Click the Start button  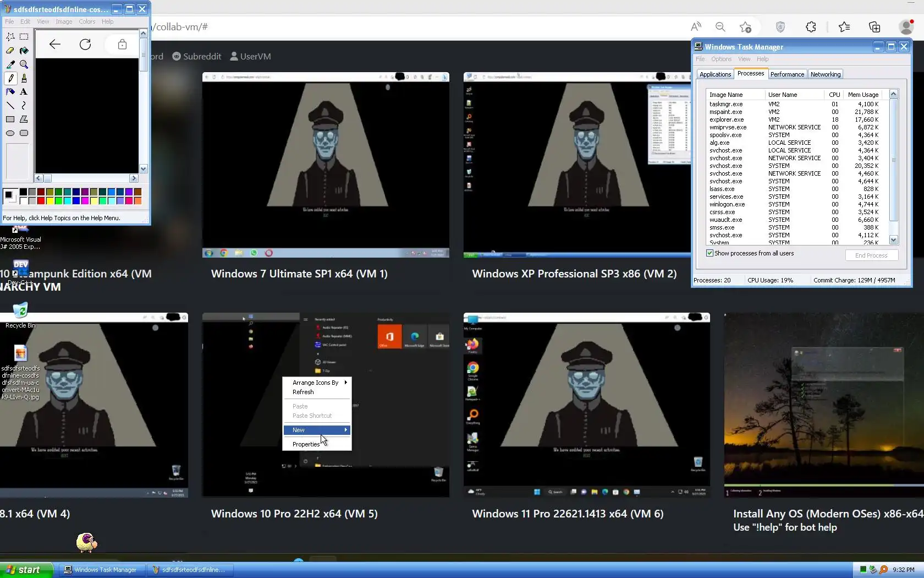(x=26, y=570)
